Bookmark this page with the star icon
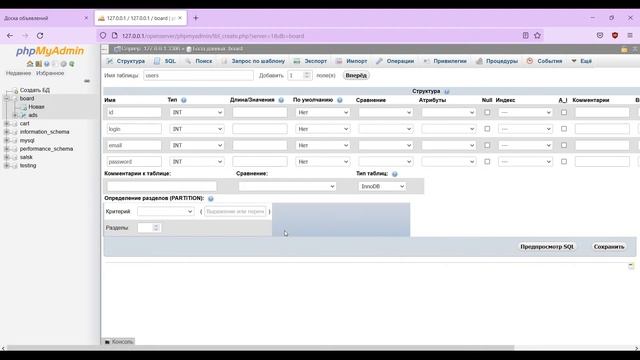640x360 pixels. 538,36
